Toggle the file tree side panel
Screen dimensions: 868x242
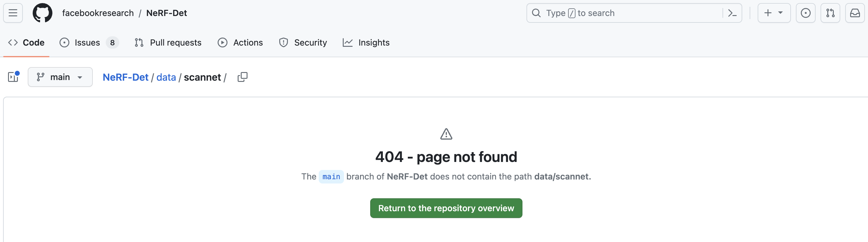(13, 77)
